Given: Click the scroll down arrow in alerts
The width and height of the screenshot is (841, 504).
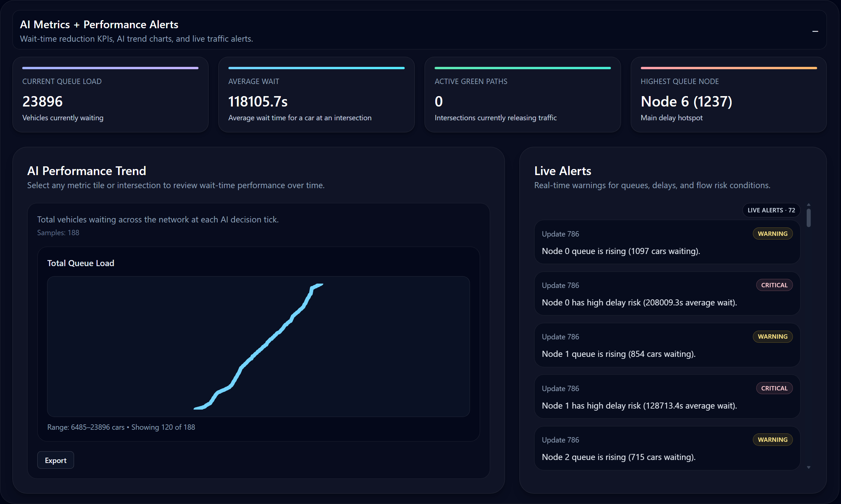Looking at the screenshot, I should point(809,467).
